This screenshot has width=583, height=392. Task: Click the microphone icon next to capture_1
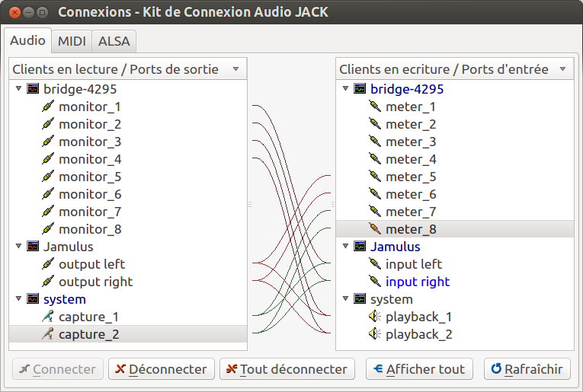click(x=49, y=317)
